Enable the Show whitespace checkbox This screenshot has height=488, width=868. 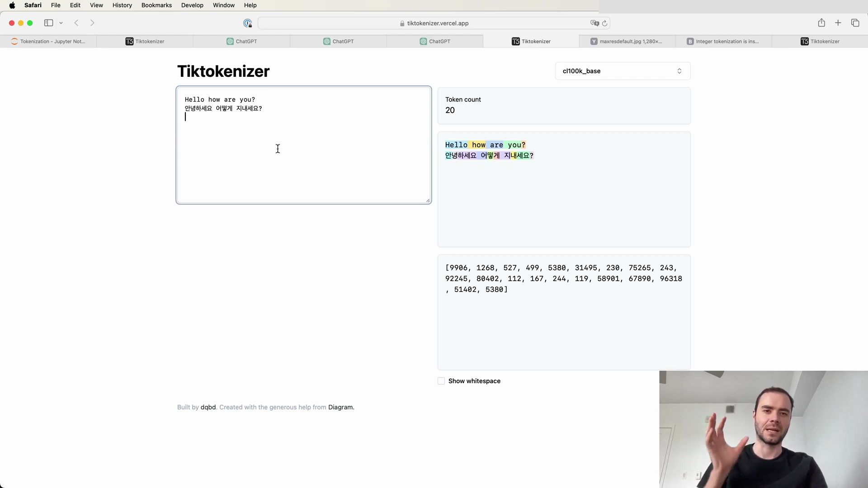pos(441,381)
